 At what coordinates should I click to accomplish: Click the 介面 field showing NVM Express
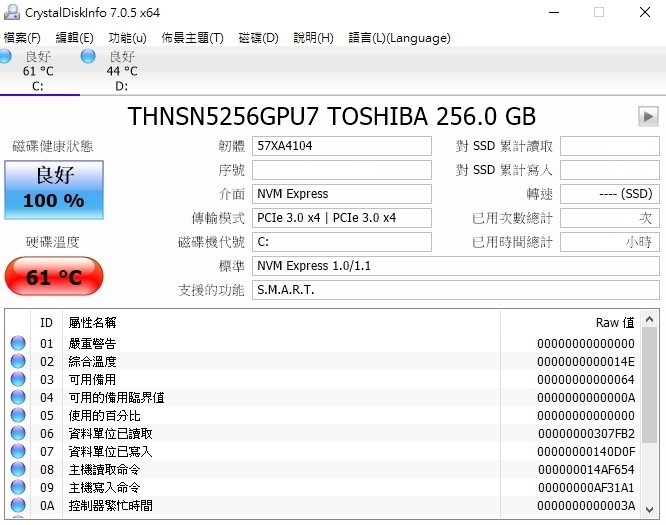coord(342,194)
